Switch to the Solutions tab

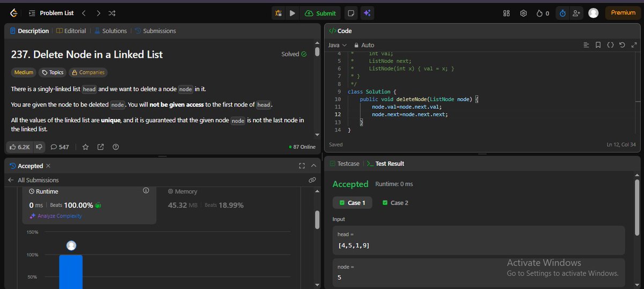coord(111,31)
